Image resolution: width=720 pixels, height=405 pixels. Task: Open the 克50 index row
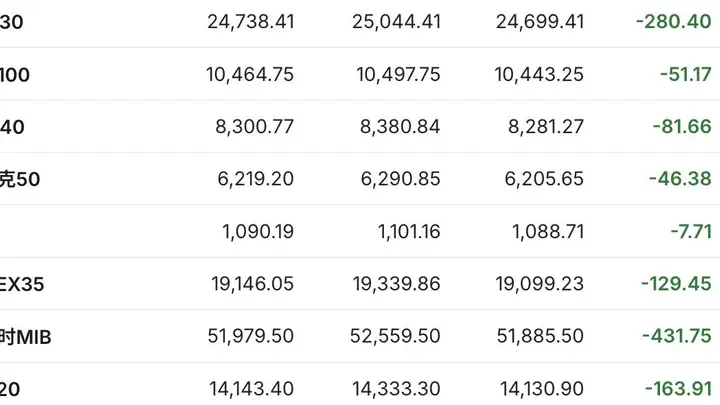tap(360, 179)
